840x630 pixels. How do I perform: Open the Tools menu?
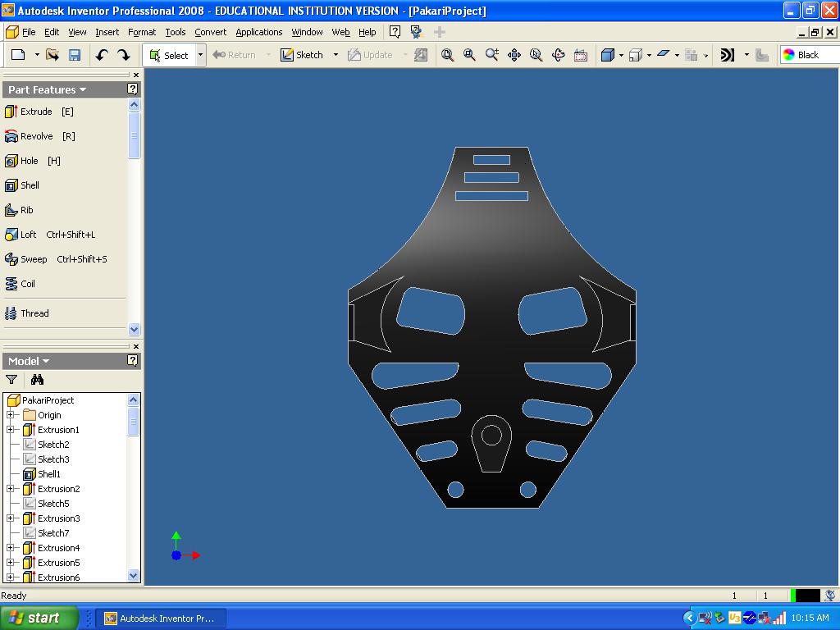pyautogui.click(x=175, y=32)
